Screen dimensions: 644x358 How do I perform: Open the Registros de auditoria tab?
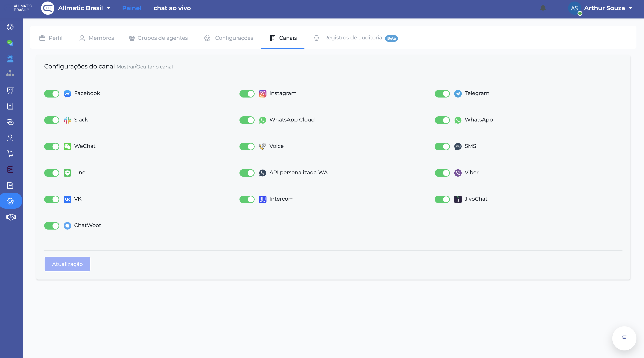pyautogui.click(x=353, y=38)
